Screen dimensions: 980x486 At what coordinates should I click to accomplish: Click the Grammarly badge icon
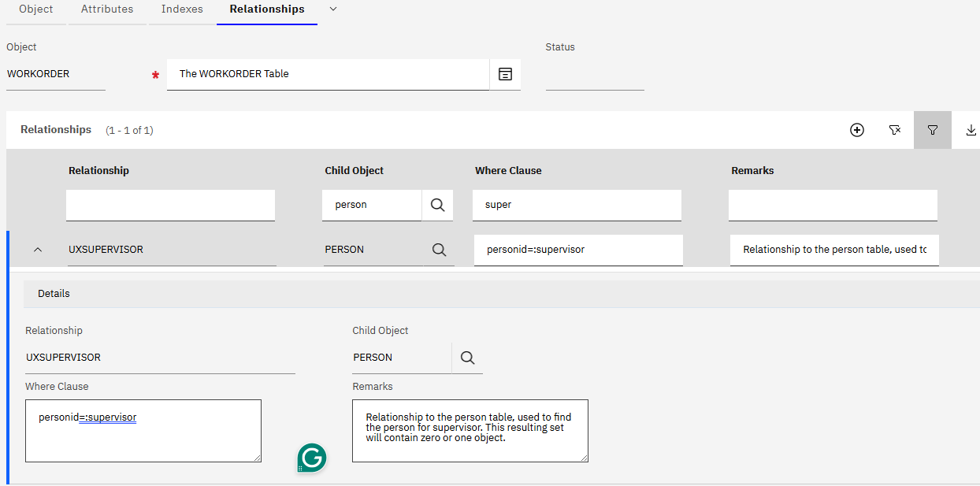pyautogui.click(x=312, y=458)
